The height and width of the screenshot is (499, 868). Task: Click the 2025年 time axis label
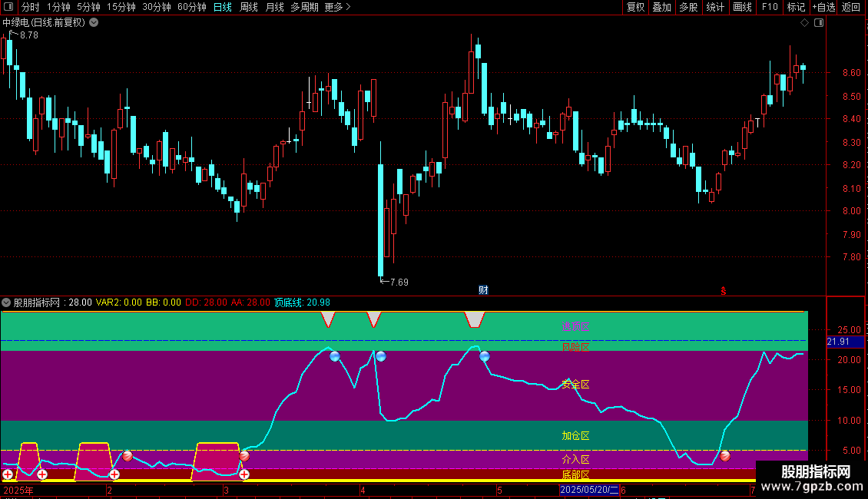click(18, 490)
